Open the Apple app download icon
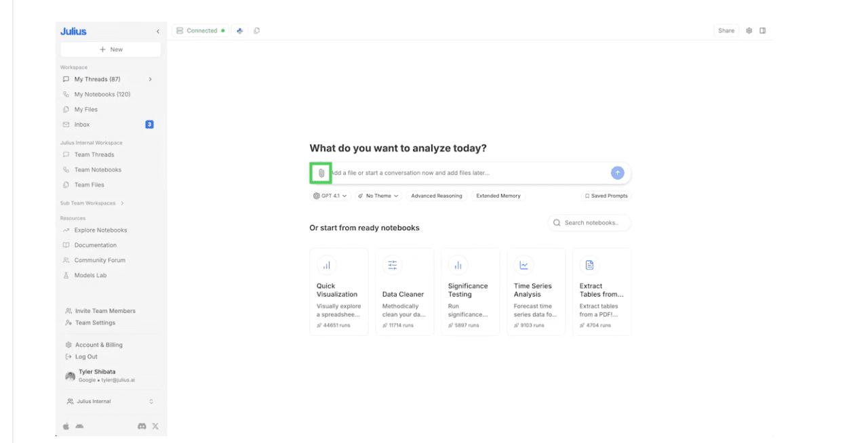 [65, 426]
